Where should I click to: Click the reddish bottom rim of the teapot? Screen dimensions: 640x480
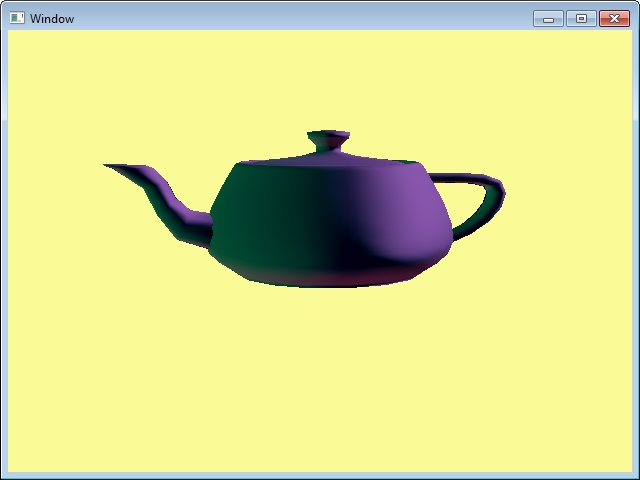click(x=330, y=280)
